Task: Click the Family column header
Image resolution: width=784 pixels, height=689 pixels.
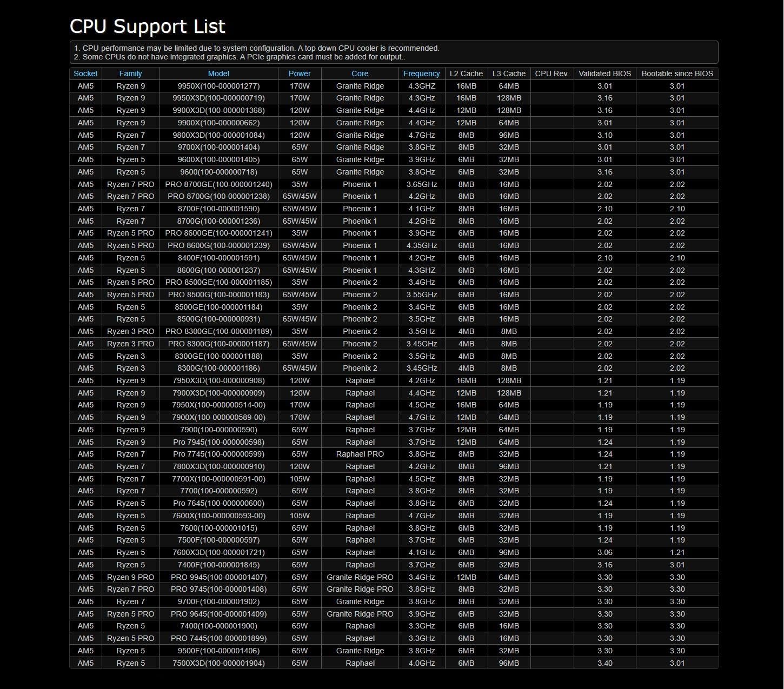Action: point(130,73)
